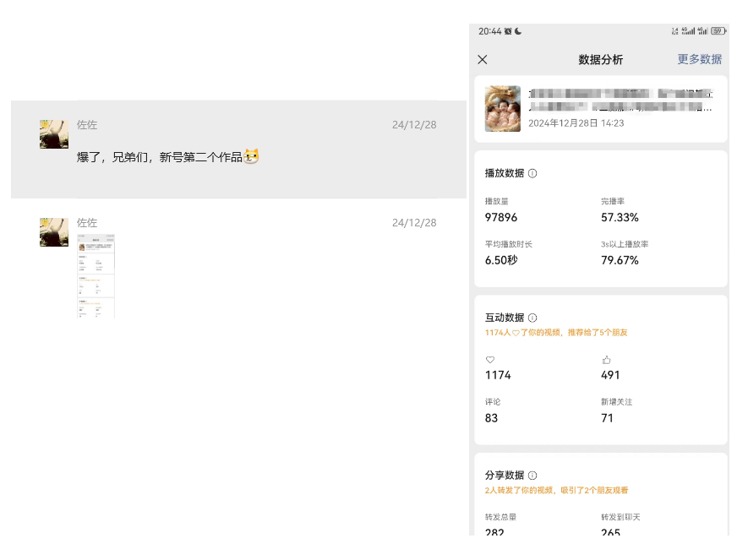Click info icon beside 播放数据

(532, 173)
